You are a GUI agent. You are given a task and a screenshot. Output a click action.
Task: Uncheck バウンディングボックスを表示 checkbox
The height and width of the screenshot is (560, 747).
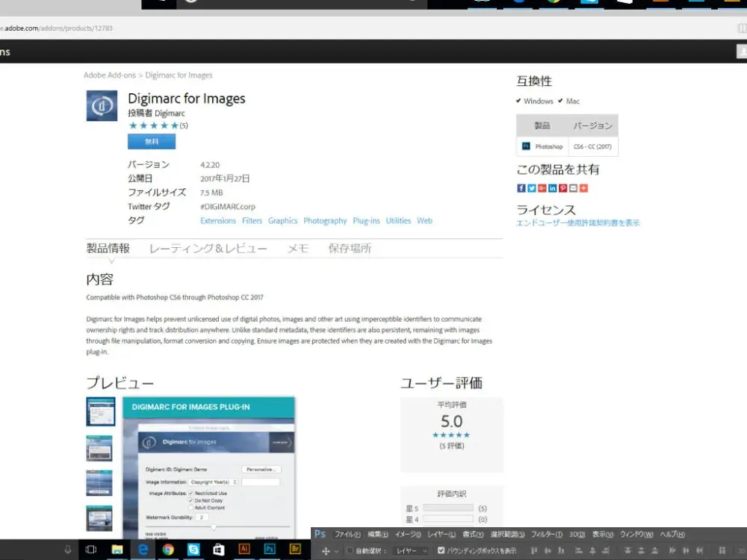pyautogui.click(x=441, y=550)
